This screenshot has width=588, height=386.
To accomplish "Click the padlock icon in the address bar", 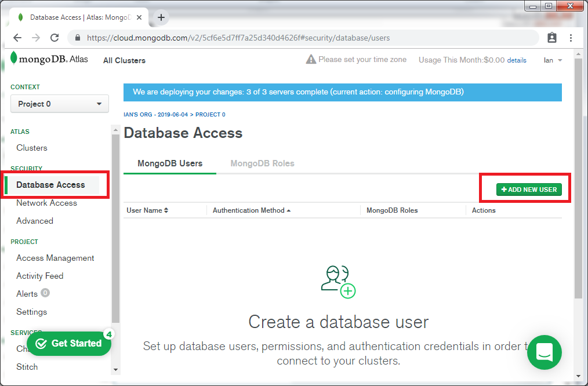I will (78, 38).
